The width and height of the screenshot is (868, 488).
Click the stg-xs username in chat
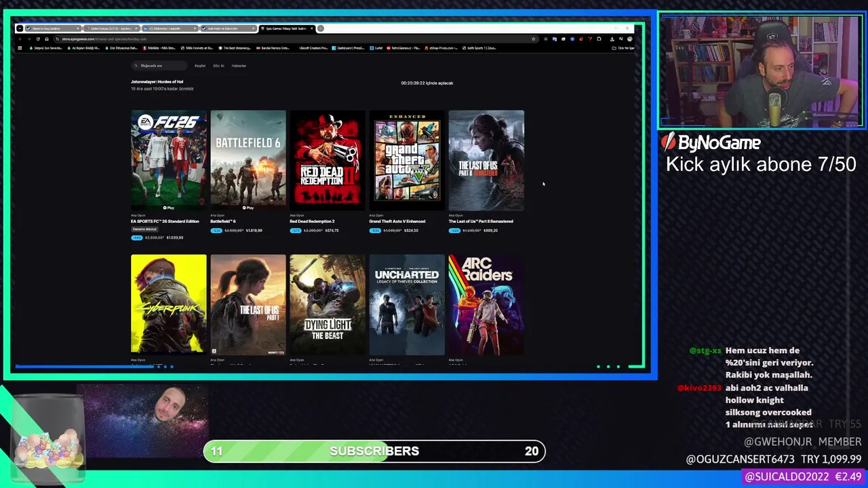pos(705,350)
